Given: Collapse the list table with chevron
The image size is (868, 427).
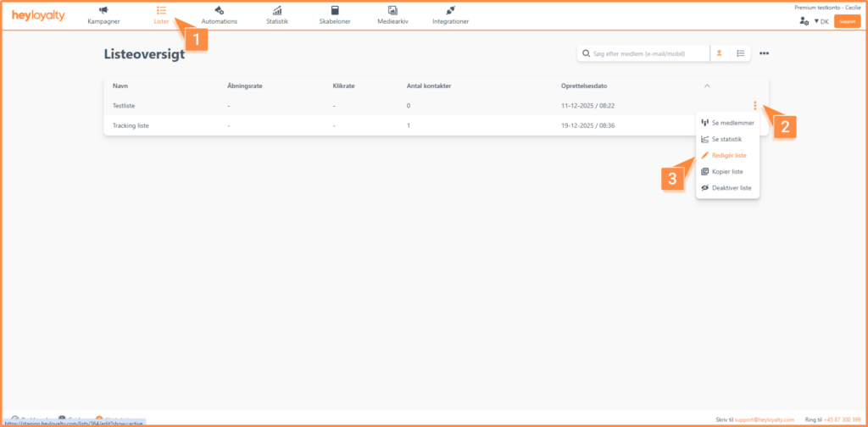Looking at the screenshot, I should click(708, 86).
